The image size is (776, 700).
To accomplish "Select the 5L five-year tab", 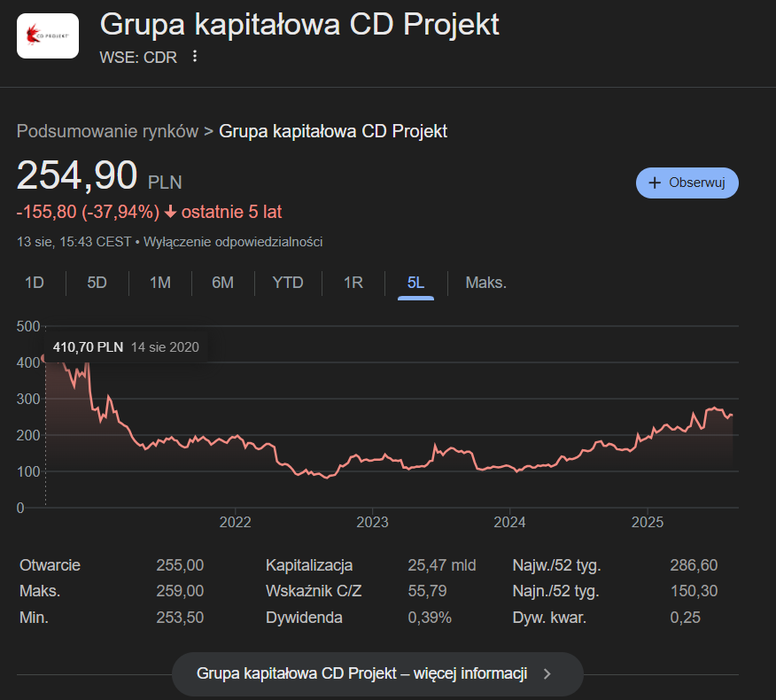I will pos(415,284).
